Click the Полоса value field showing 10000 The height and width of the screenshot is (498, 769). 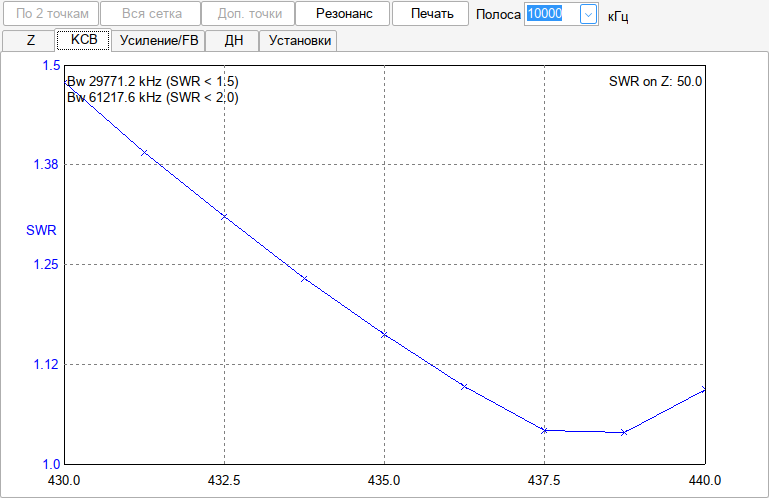[x=552, y=14]
